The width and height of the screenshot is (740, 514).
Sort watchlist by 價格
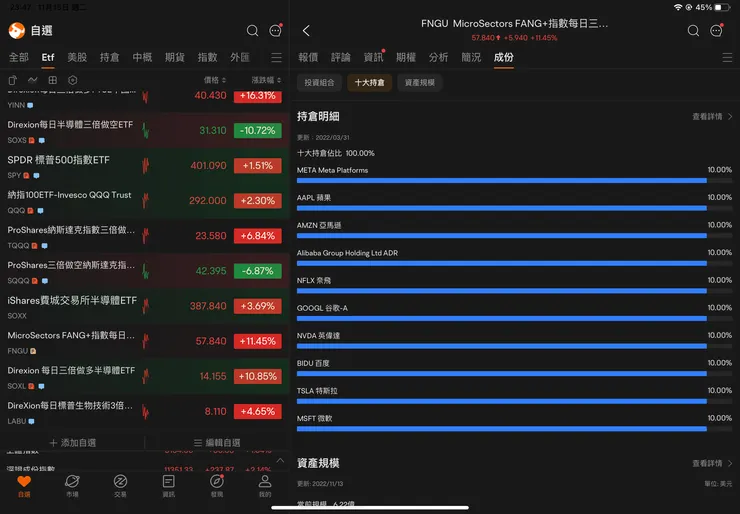(215, 80)
